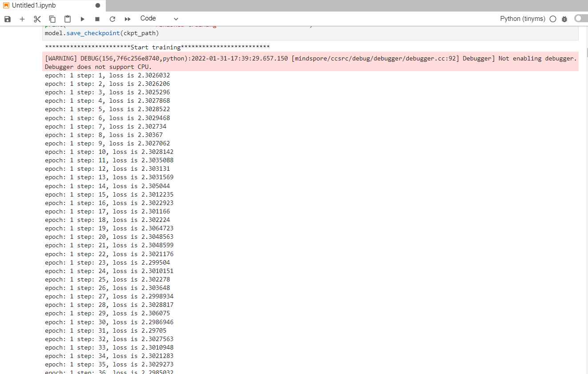
Task: Click output line step 6 loss 2.3029468
Action: tap(107, 118)
